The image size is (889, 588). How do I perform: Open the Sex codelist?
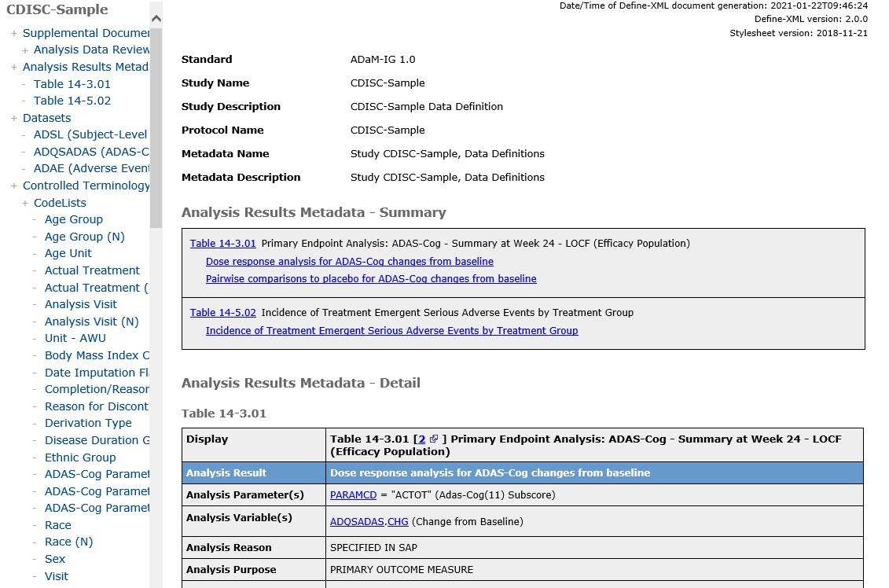[x=55, y=558]
